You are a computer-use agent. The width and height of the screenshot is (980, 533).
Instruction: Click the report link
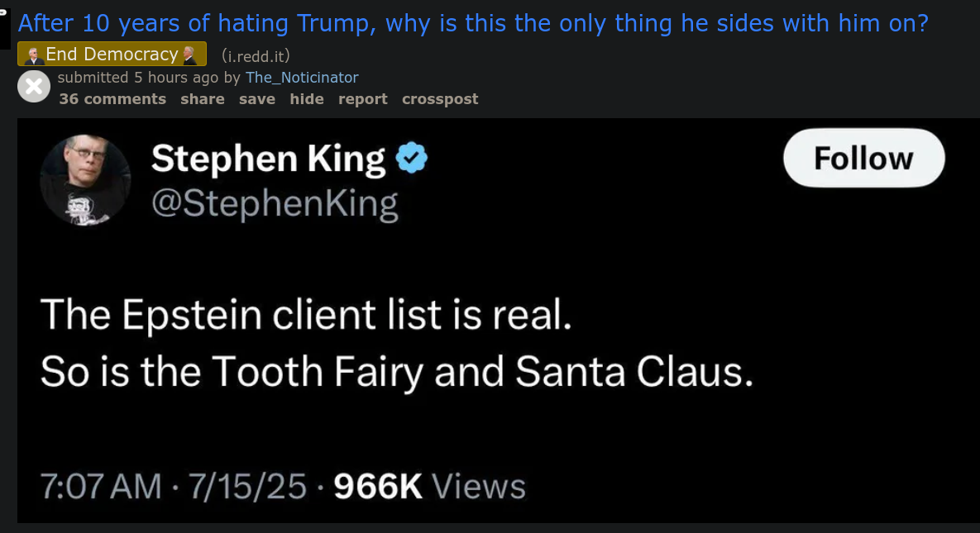tap(362, 98)
